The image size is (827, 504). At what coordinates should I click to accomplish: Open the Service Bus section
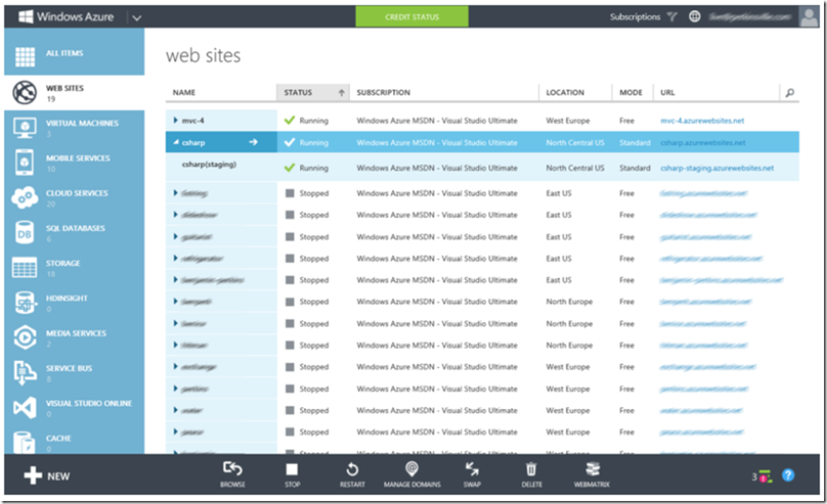point(74,372)
